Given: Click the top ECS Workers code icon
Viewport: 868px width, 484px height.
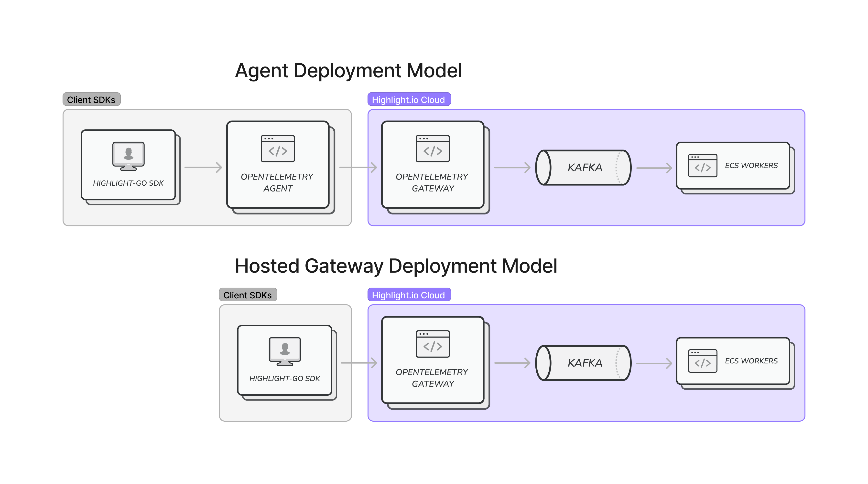Looking at the screenshot, I should click(703, 166).
